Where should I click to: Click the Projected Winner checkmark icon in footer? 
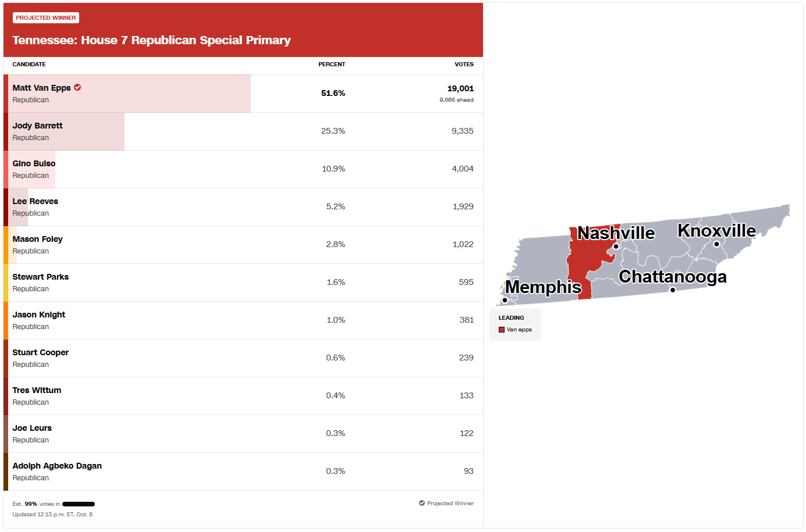coord(422,503)
